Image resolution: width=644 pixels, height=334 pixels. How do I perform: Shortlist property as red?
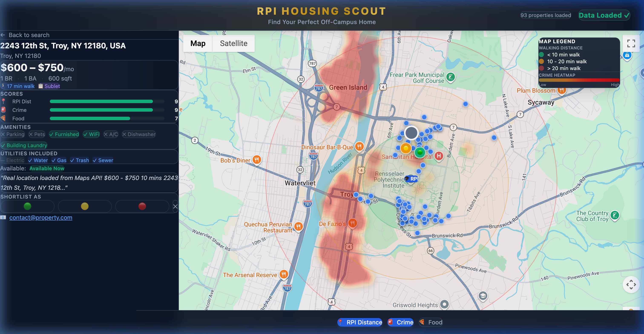coord(142,206)
